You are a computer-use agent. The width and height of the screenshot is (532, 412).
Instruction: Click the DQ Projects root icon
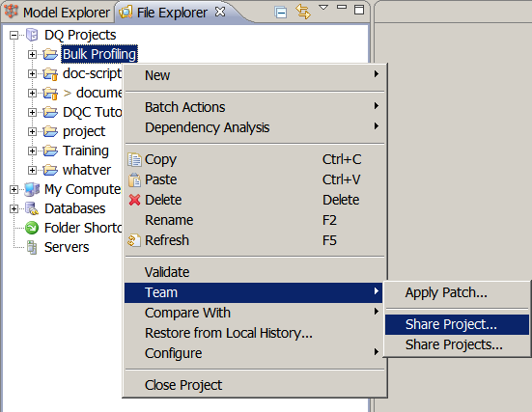coord(32,35)
